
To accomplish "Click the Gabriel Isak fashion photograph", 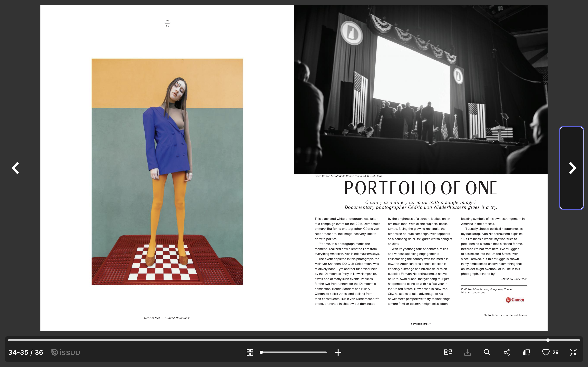I will [167, 172].
